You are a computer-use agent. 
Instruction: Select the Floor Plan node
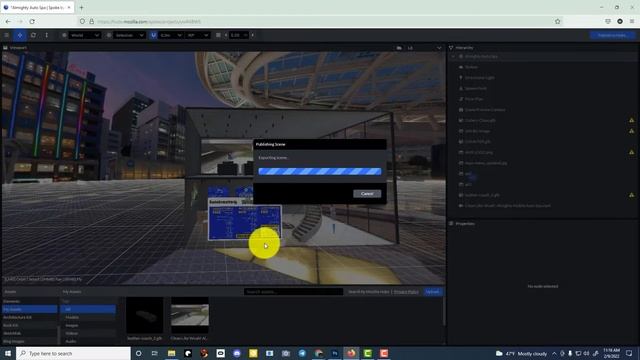[471, 99]
